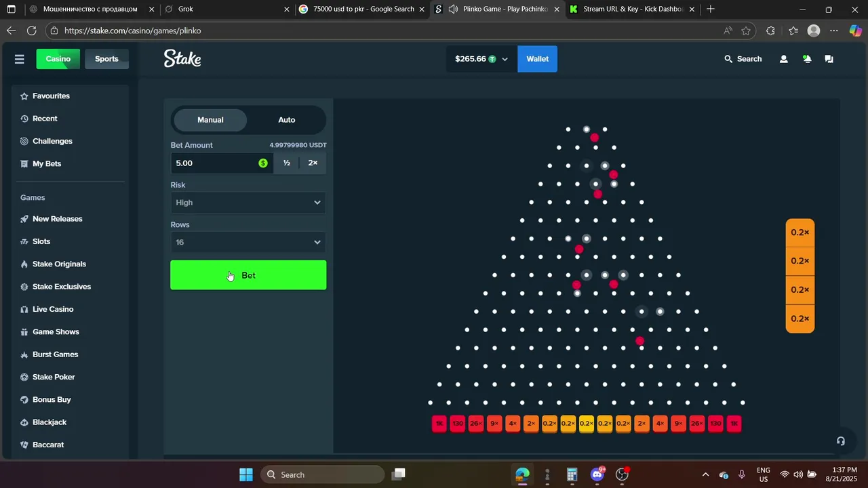Click the Read aloud icon in address bar

click(728, 30)
